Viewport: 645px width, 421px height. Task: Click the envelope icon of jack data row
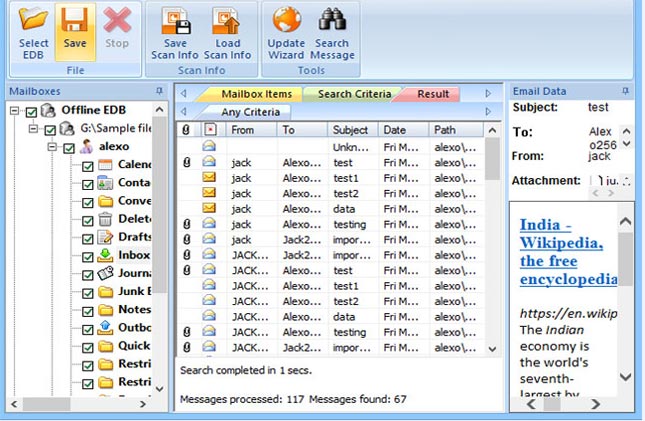[x=209, y=208]
